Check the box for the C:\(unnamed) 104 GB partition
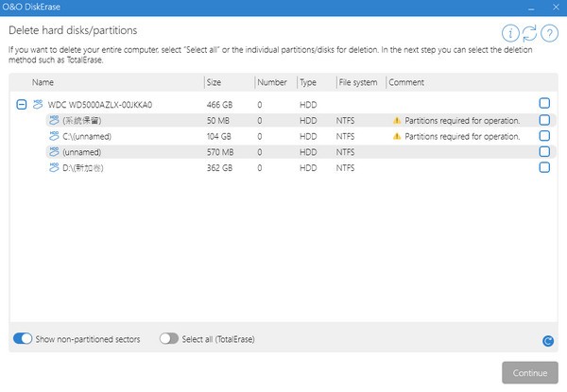 pos(544,136)
